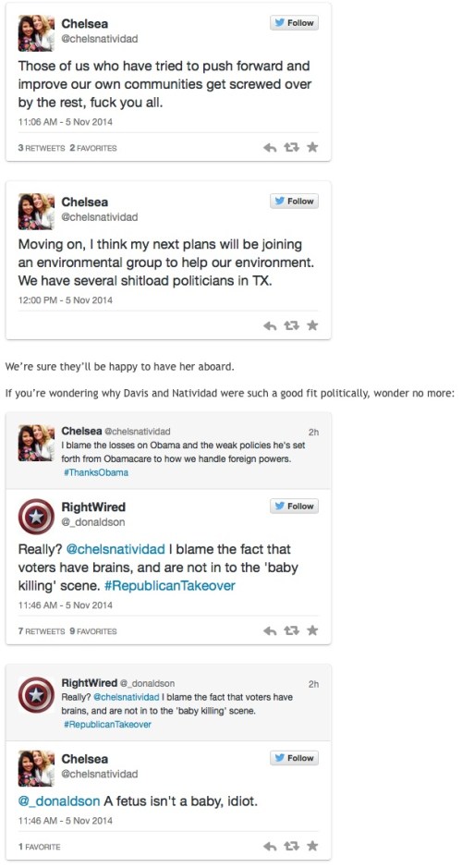The width and height of the screenshot is (462, 868).
Task: View the 3 Retweets count
Action: coord(42,148)
